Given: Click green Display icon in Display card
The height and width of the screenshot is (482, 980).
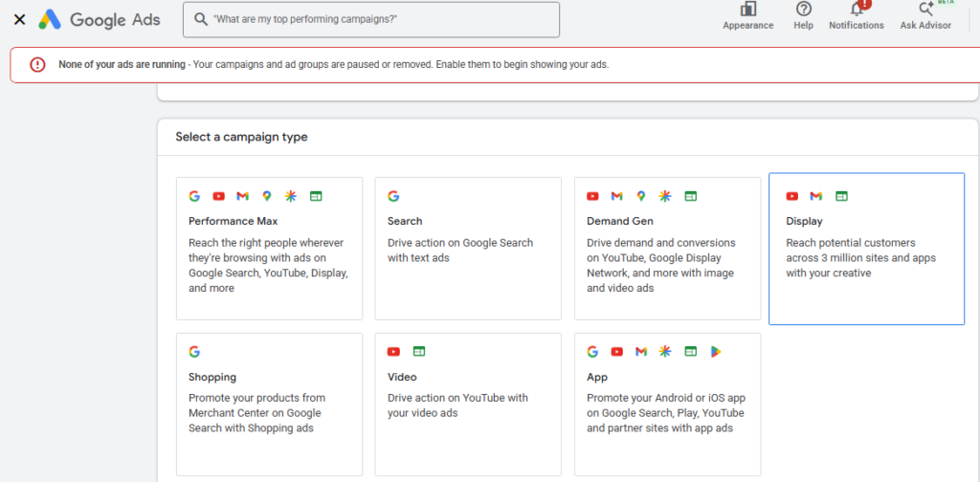Looking at the screenshot, I should tap(841, 196).
